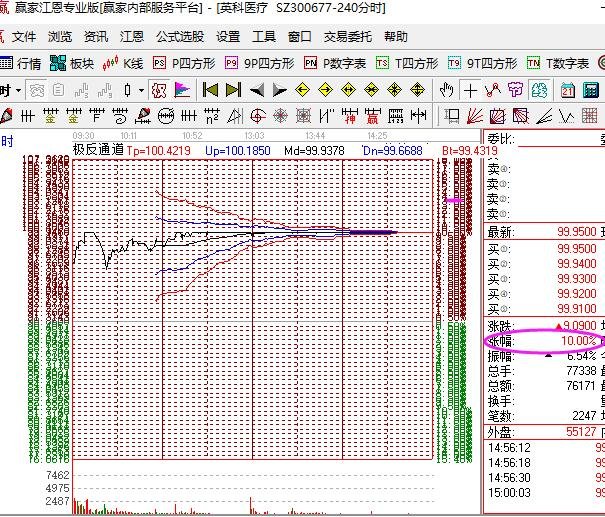Select the black angle lines icon
The width and height of the screenshot is (605, 517).
click(x=544, y=115)
